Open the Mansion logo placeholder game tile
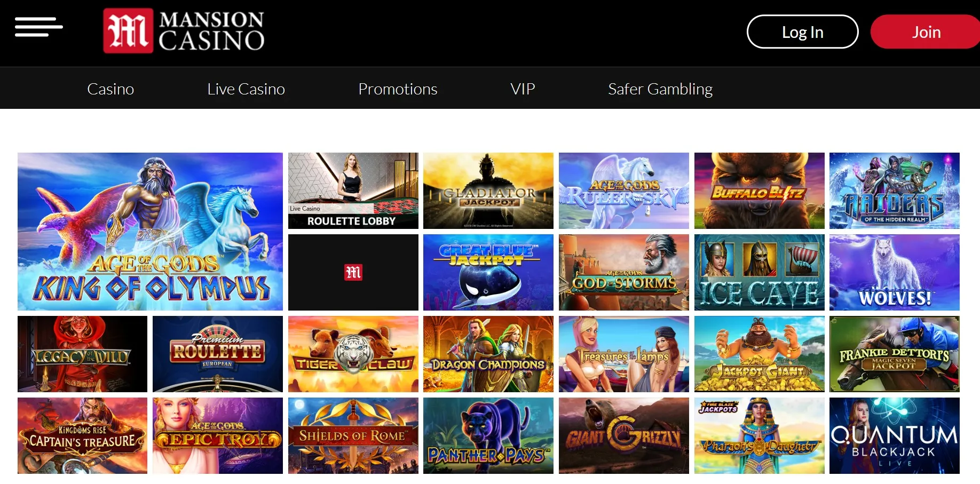 pyautogui.click(x=353, y=272)
